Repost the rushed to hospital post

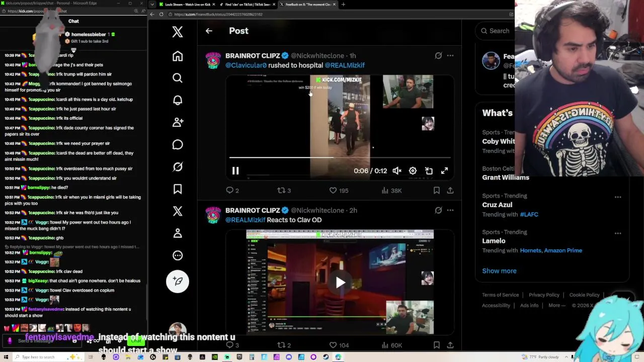tap(284, 191)
